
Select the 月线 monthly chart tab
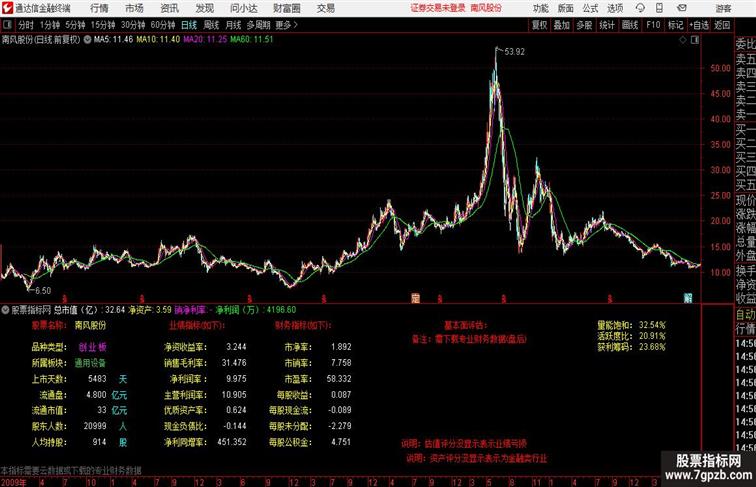pyautogui.click(x=233, y=25)
